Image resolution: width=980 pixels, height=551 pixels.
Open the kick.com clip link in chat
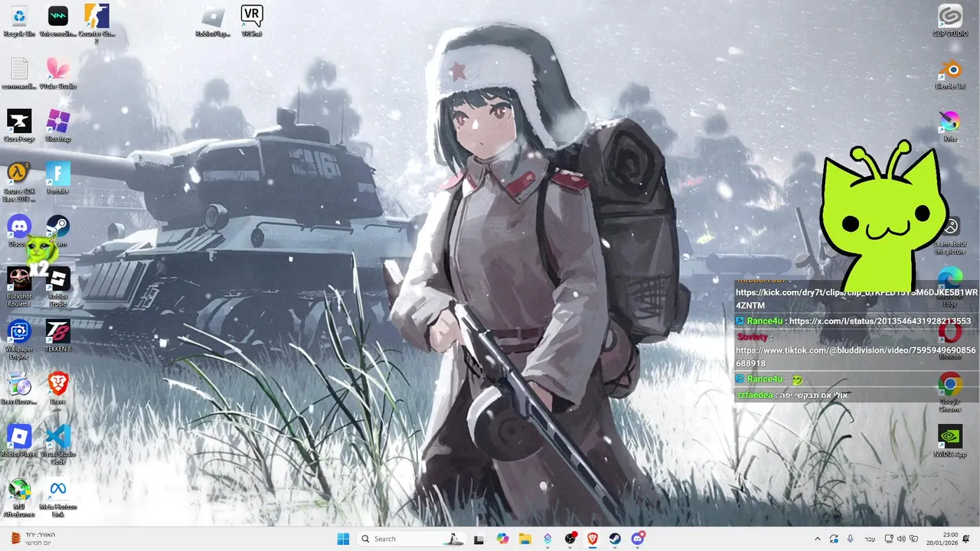[x=857, y=298]
